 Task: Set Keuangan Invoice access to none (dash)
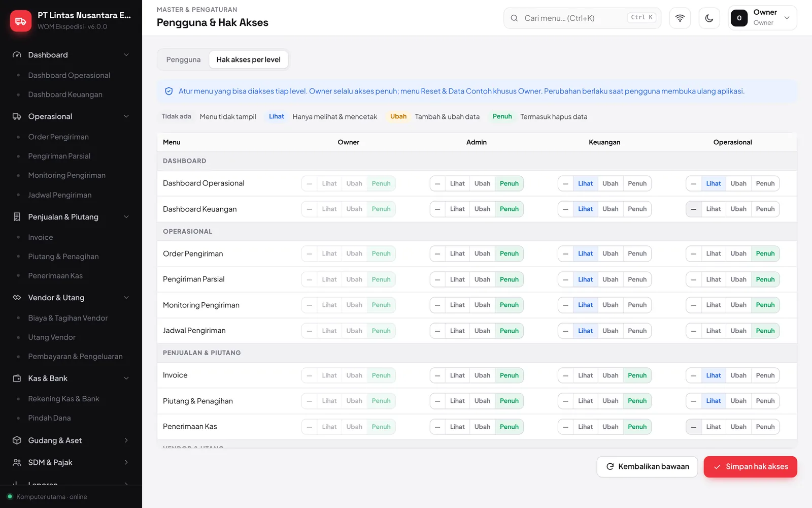click(x=565, y=375)
